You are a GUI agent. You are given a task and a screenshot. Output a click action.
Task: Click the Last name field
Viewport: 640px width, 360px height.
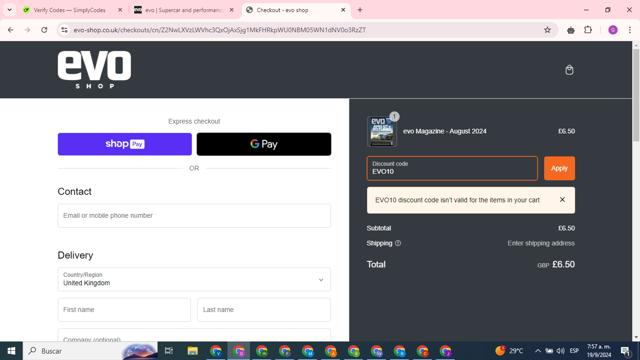click(264, 310)
